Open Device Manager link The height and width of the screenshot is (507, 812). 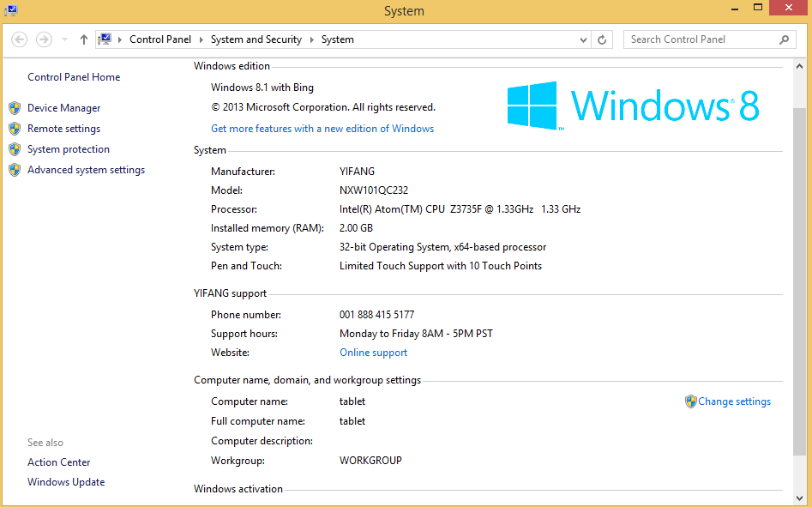click(x=63, y=108)
